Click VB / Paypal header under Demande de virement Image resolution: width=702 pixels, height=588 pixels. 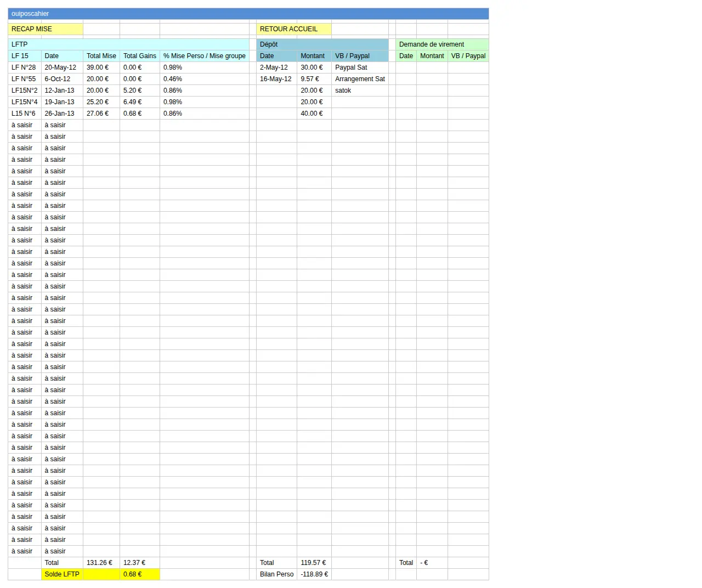[x=468, y=56]
